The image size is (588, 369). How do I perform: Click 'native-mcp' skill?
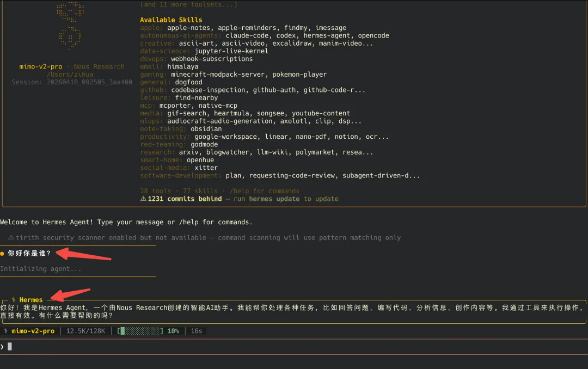click(x=218, y=106)
